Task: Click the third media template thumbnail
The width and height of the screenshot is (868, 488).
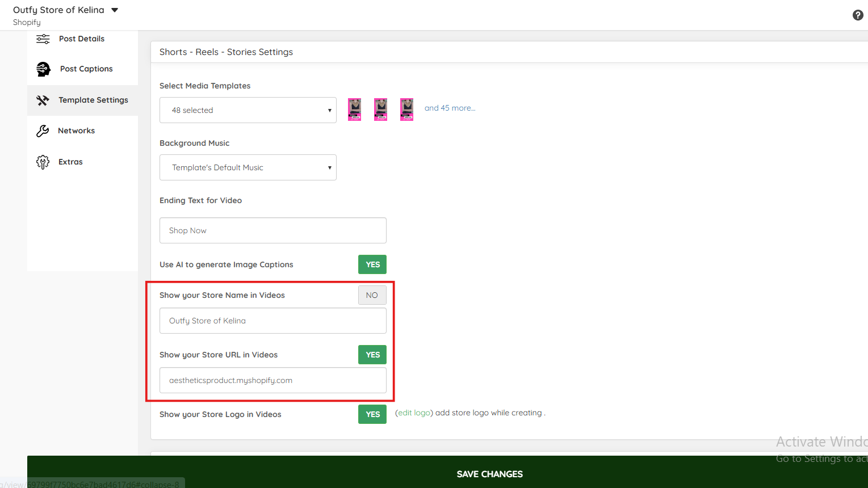Action: point(407,110)
